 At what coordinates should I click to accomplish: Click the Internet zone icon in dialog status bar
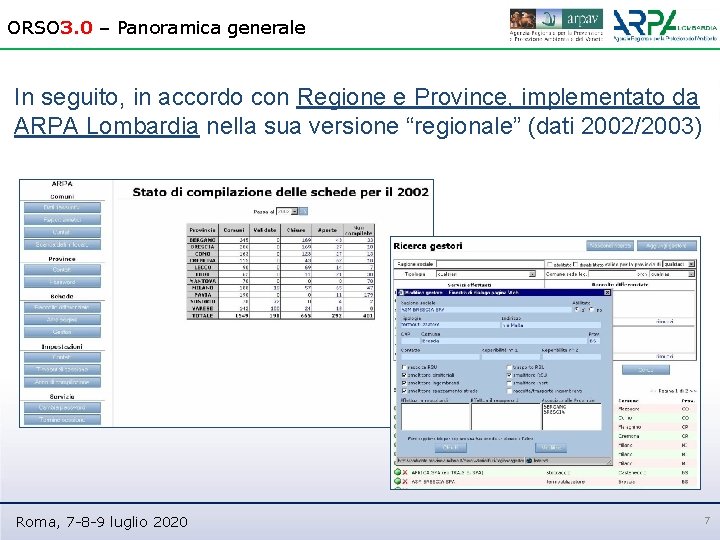click(529, 460)
